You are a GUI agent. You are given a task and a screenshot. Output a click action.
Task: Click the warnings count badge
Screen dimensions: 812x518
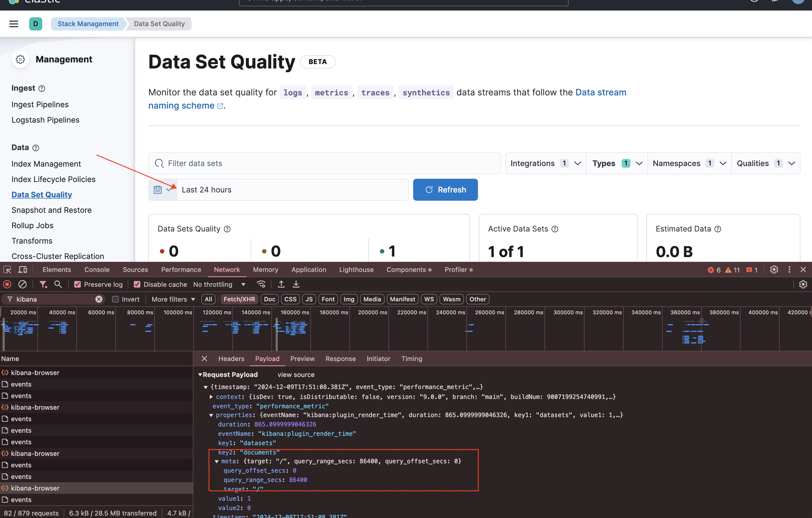pos(732,270)
